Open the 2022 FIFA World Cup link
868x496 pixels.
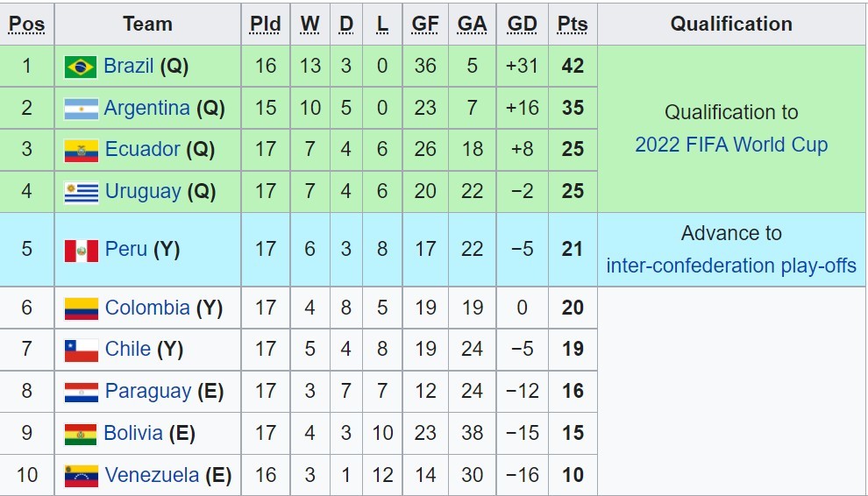point(731,145)
